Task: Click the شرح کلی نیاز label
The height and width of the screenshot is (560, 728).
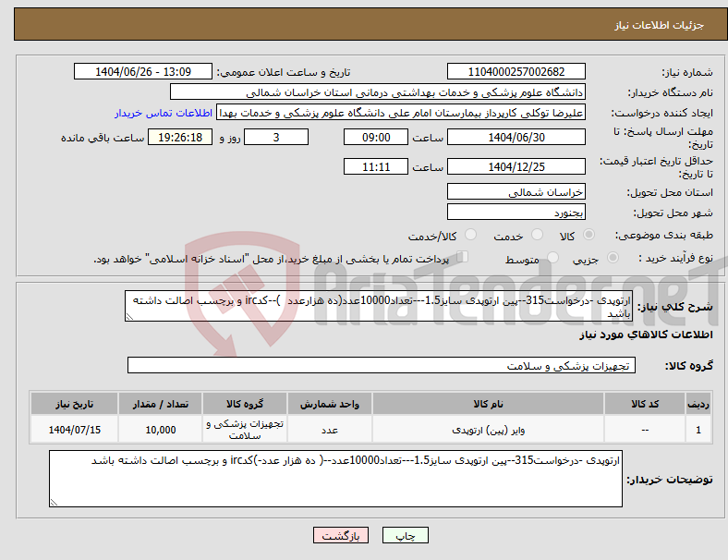Action: (x=674, y=307)
